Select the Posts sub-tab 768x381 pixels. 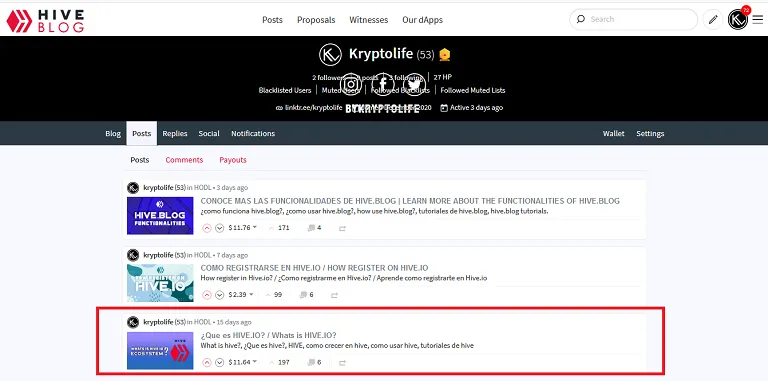click(x=140, y=160)
